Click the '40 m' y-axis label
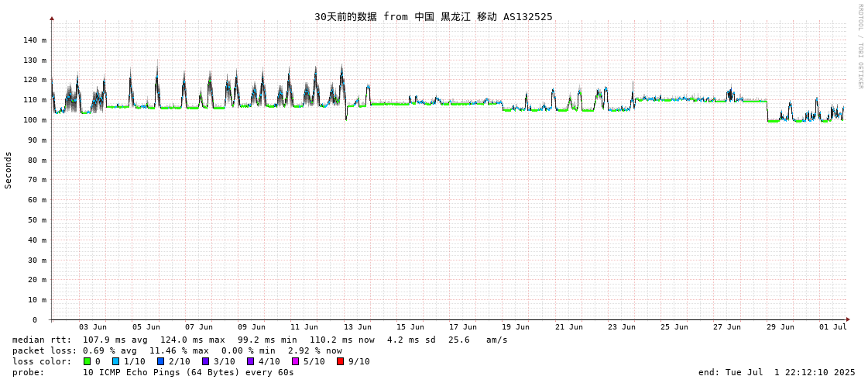 pyautogui.click(x=38, y=240)
